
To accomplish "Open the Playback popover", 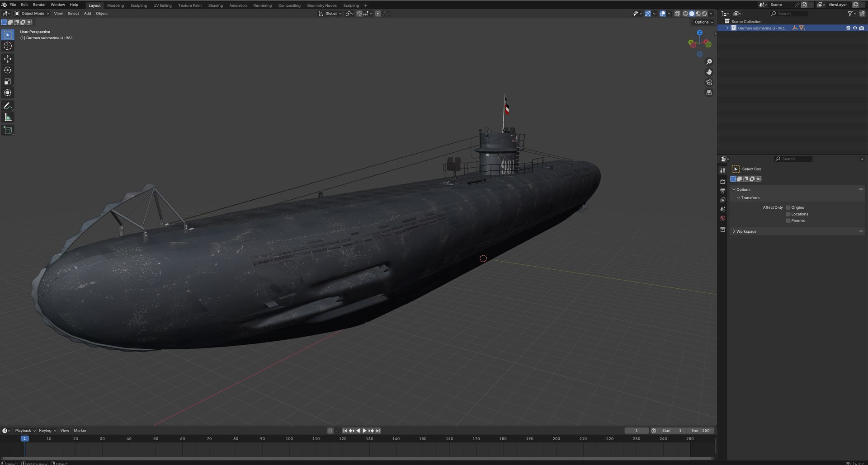I will [x=25, y=431].
